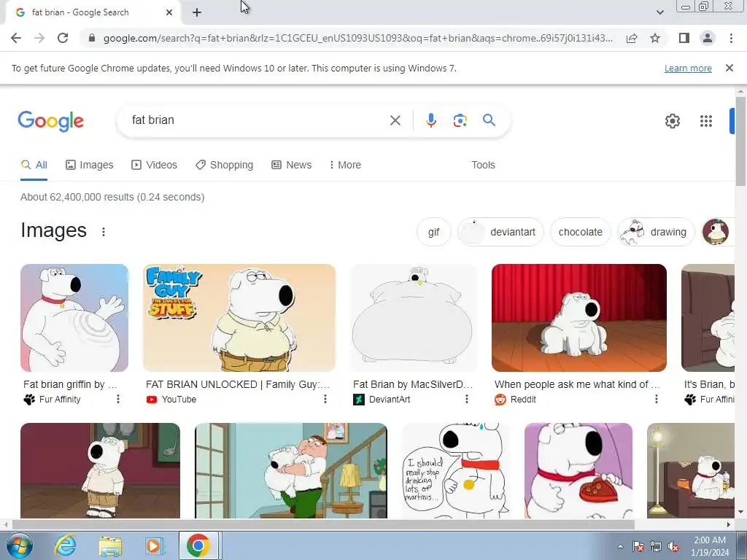
Task: Dismiss the Chrome update notification bar
Action: pyautogui.click(x=729, y=68)
